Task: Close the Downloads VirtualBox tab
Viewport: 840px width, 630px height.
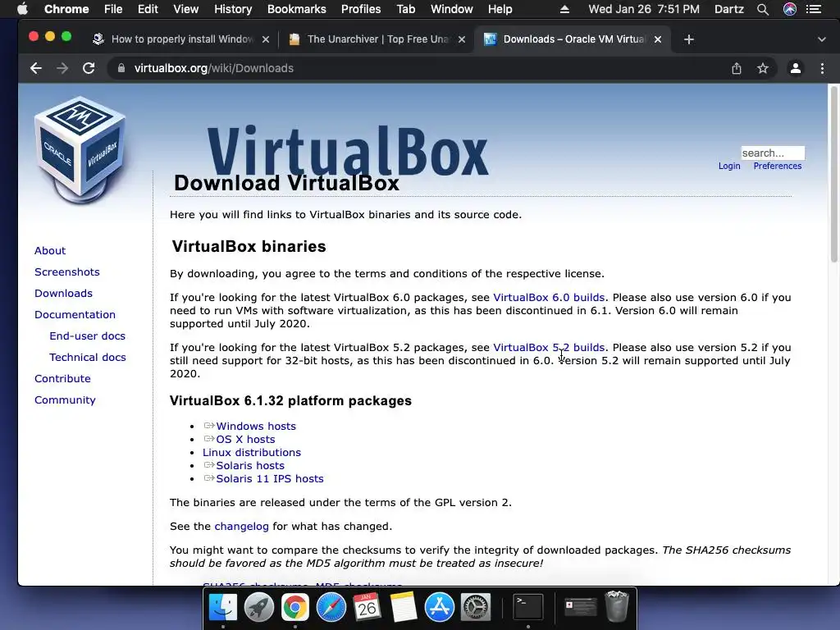Action: 658,39
